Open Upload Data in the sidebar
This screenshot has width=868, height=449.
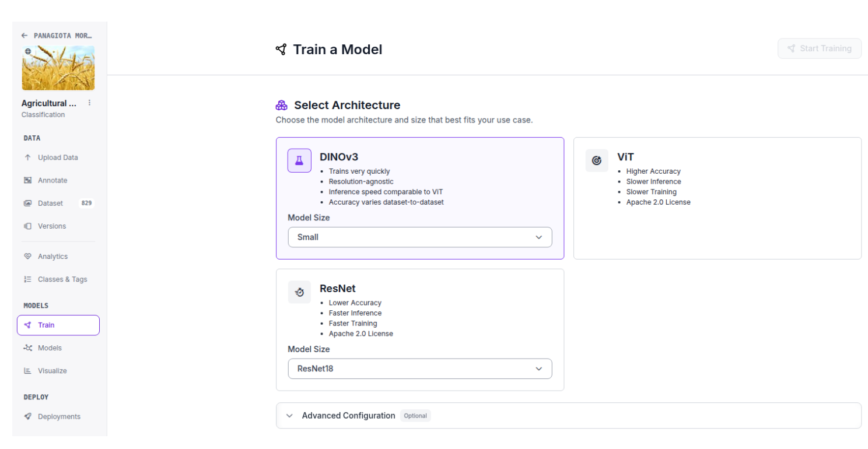[57, 157]
